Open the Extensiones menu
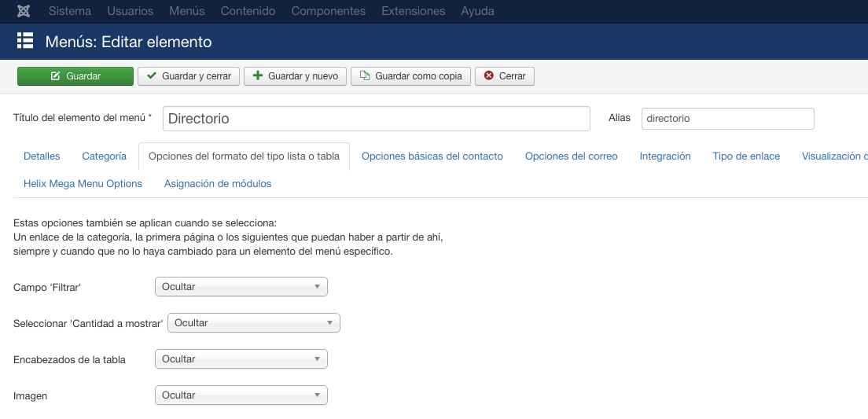Image resolution: width=868 pixels, height=419 pixels. [x=413, y=11]
